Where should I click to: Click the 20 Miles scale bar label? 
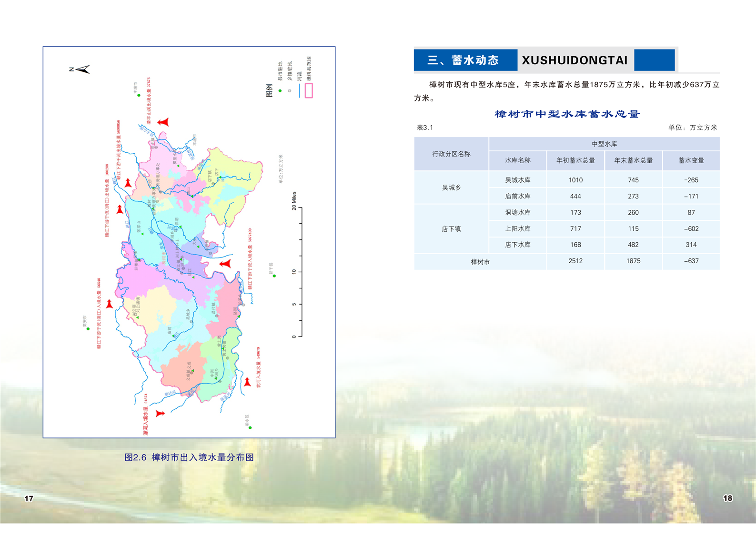294,201
